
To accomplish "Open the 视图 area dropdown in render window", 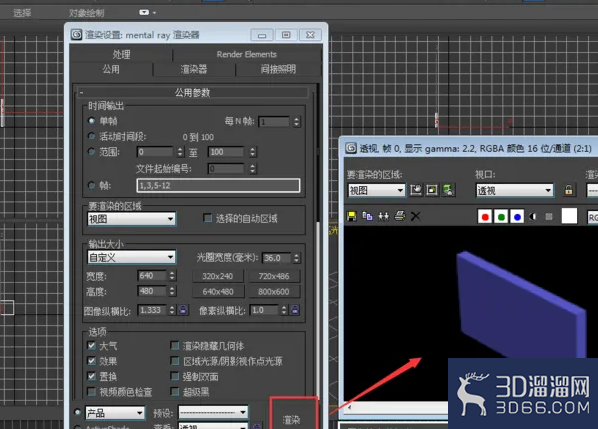I will click(376, 190).
